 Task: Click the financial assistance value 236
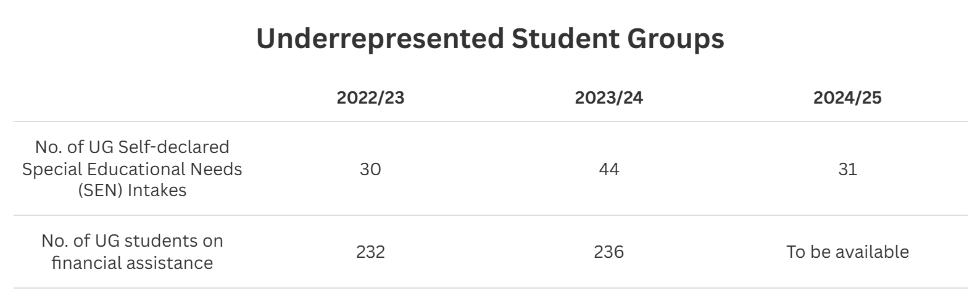pyautogui.click(x=608, y=252)
